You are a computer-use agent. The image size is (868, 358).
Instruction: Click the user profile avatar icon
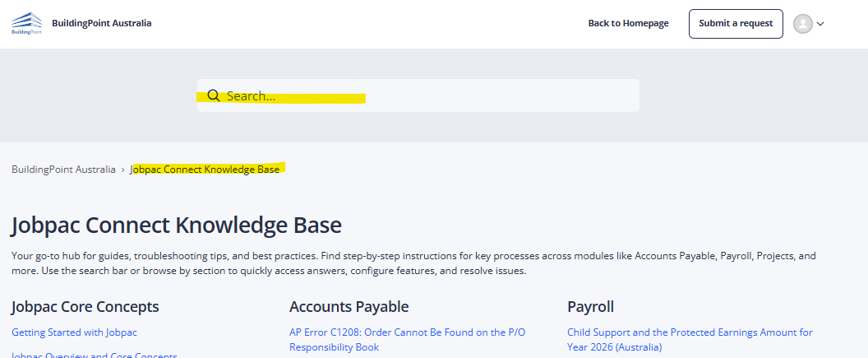802,24
